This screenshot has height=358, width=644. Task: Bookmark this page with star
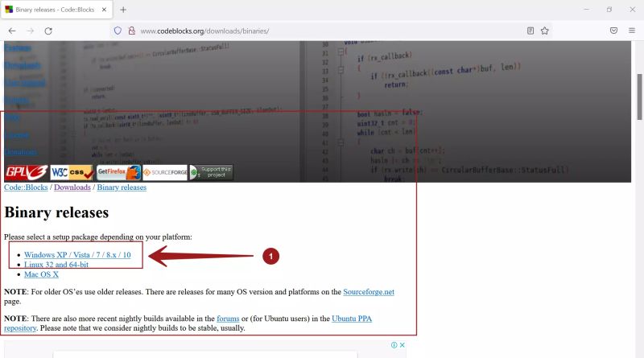pos(545,31)
